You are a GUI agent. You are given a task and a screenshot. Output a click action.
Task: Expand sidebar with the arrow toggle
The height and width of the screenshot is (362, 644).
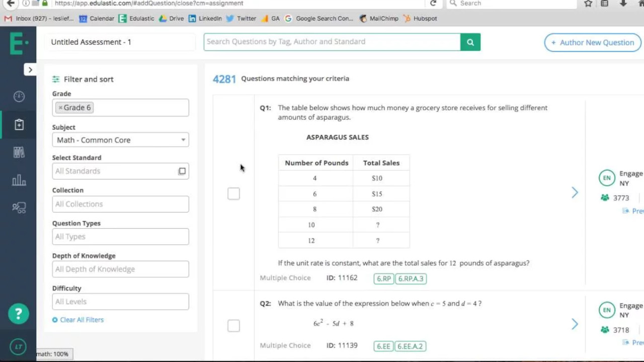point(30,70)
